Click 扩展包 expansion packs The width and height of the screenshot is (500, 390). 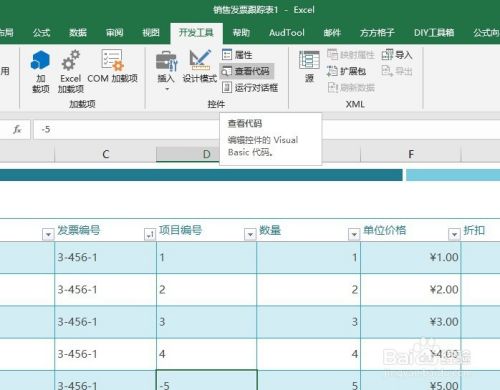[x=347, y=71]
